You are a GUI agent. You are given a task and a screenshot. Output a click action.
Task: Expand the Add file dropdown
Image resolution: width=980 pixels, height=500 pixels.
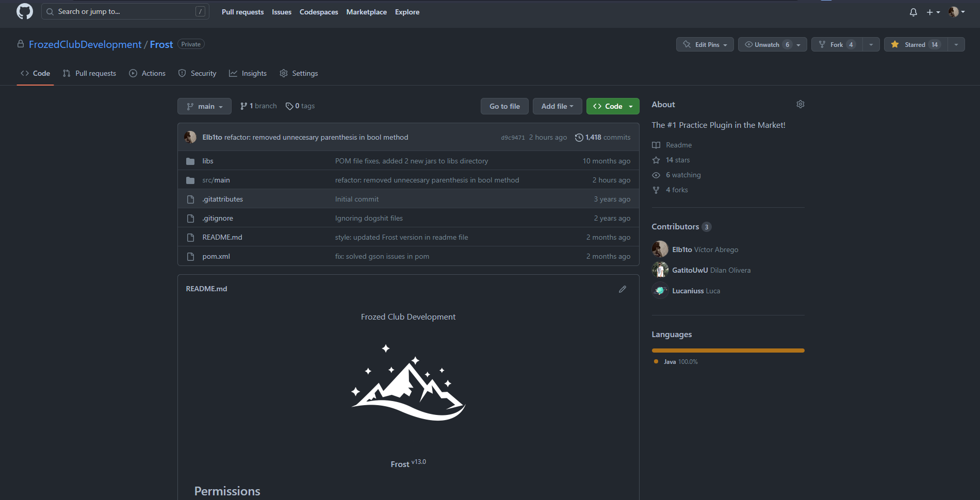coord(557,106)
